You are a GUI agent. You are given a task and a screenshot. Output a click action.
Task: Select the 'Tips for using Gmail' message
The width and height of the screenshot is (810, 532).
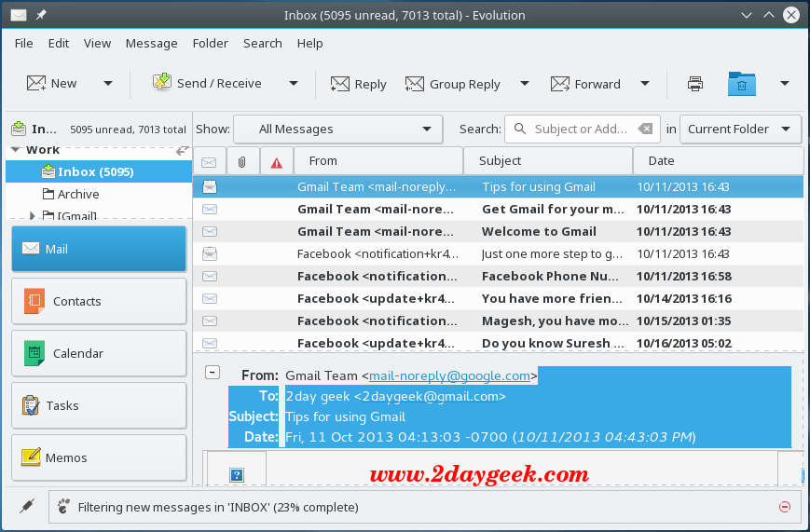[498, 186]
